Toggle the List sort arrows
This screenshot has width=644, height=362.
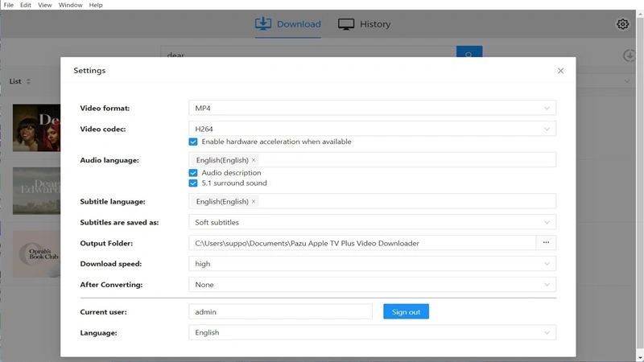[x=28, y=81]
